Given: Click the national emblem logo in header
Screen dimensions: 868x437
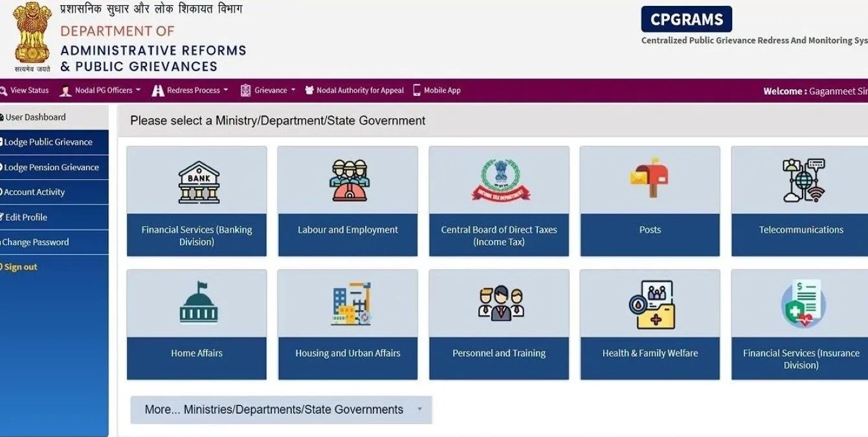Looking at the screenshot, I should tap(32, 37).
